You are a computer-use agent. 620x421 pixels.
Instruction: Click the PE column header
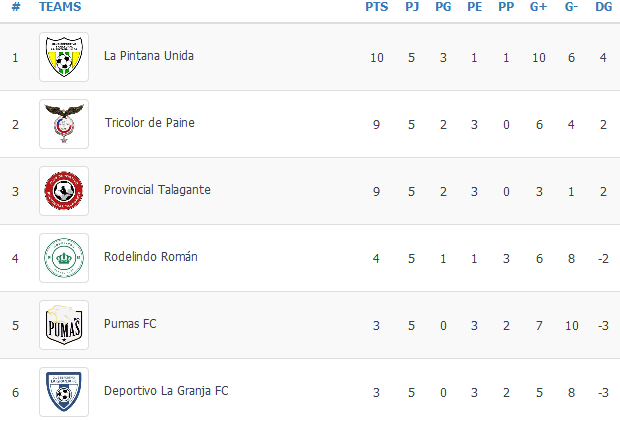474,7
